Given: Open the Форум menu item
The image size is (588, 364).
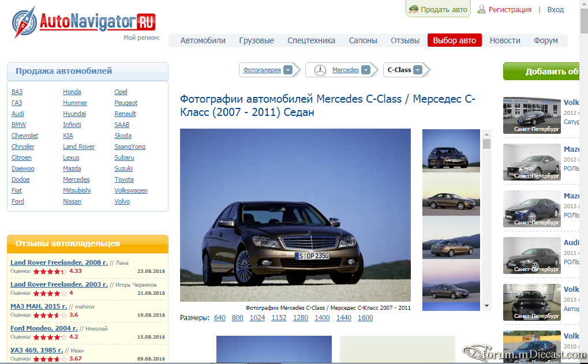Looking at the screenshot, I should click(x=546, y=40).
